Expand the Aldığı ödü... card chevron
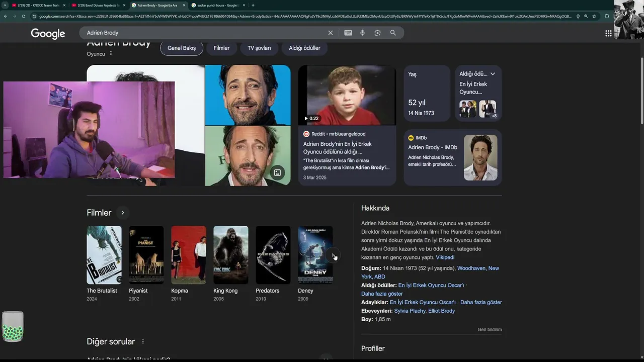 [x=493, y=74]
